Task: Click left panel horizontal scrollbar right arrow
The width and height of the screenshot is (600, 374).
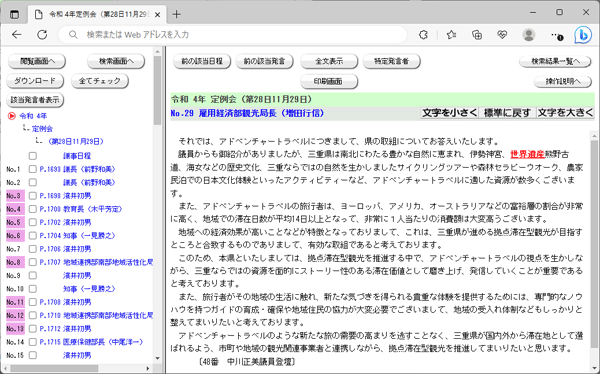Action: coord(148,368)
